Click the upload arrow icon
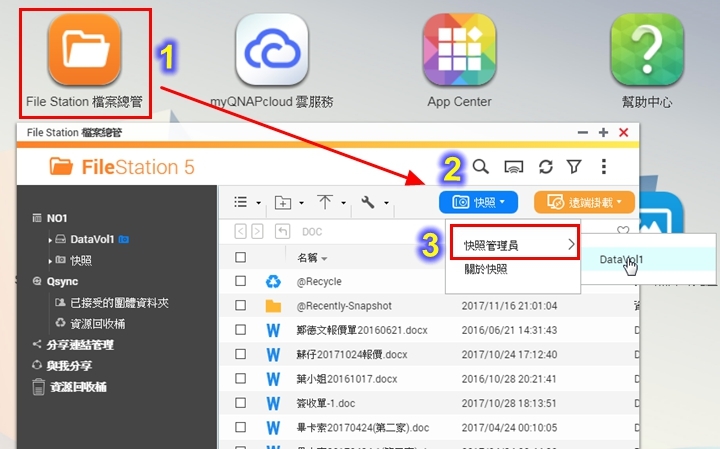The image size is (720, 449). 325,202
